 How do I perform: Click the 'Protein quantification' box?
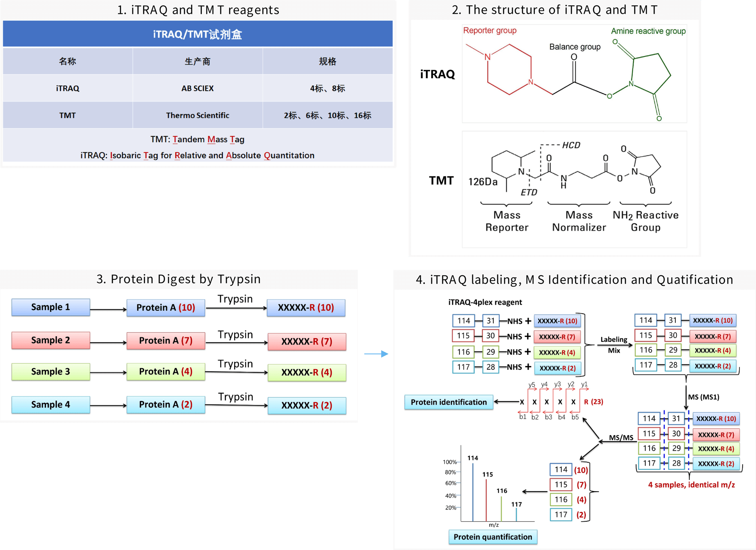coord(493,537)
